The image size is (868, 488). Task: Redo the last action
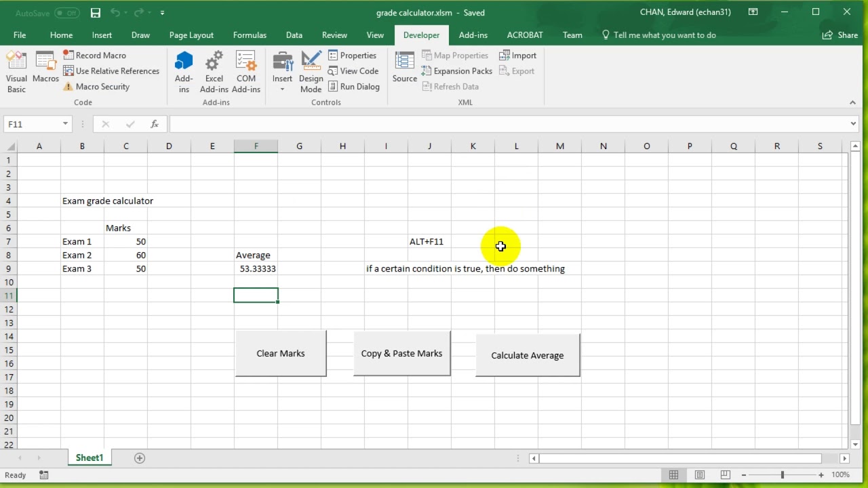click(140, 12)
